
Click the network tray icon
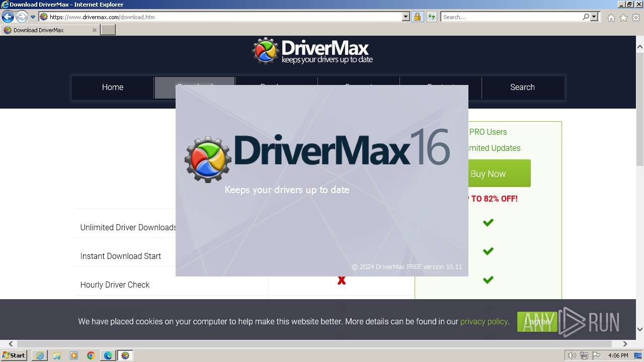click(x=584, y=355)
